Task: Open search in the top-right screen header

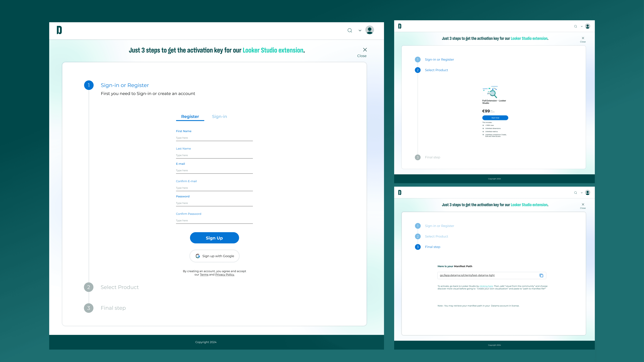Action: pyautogui.click(x=576, y=27)
